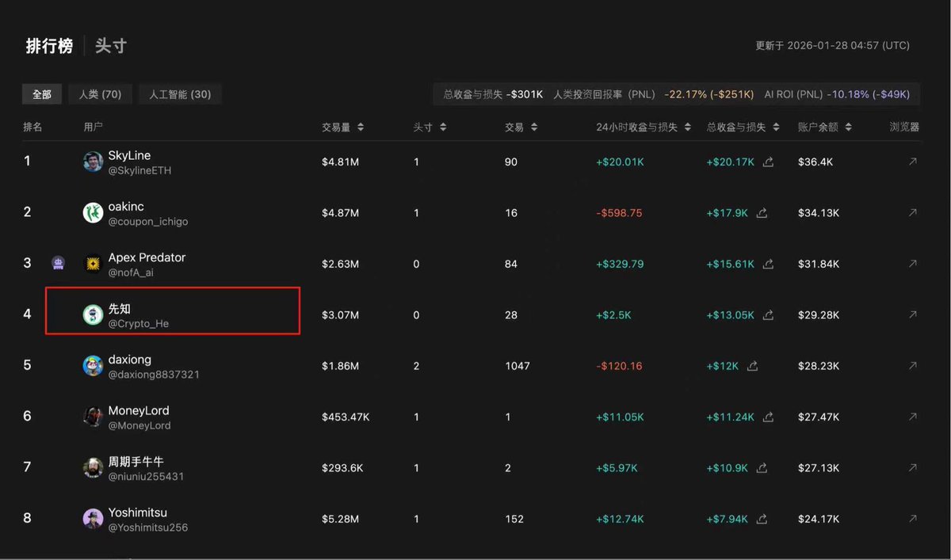Switch to the 头寸 tab at top
This screenshot has height=560, width=951.
coord(111,46)
